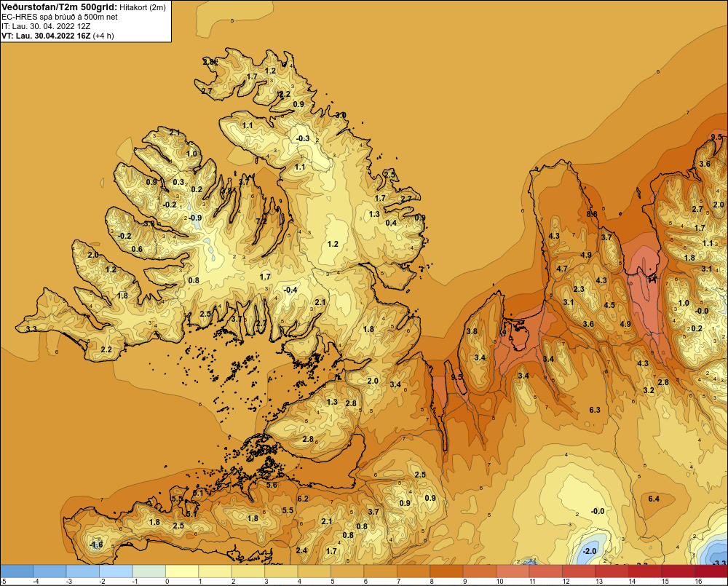Select legend color swatch between 8 and 9

pyautogui.click(x=447, y=571)
